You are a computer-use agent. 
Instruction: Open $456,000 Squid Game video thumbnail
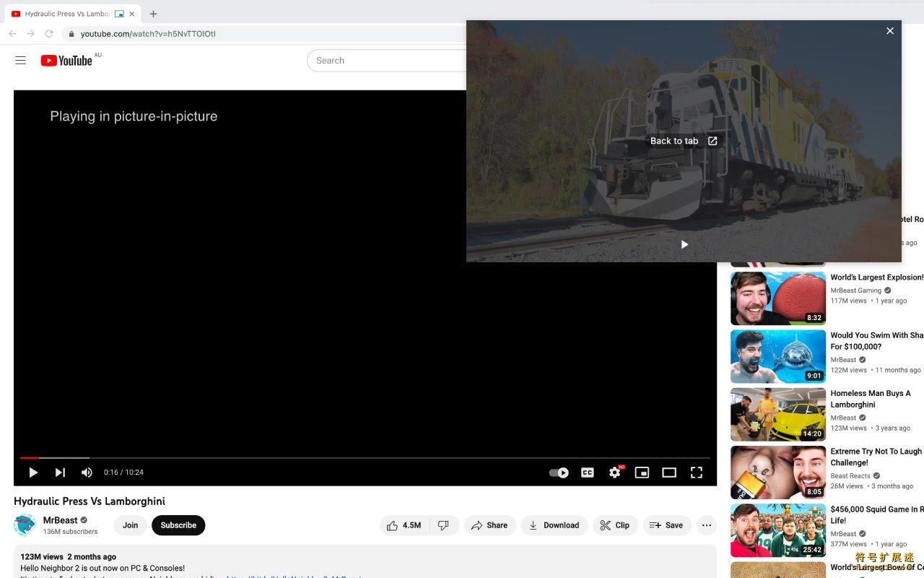[778, 530]
